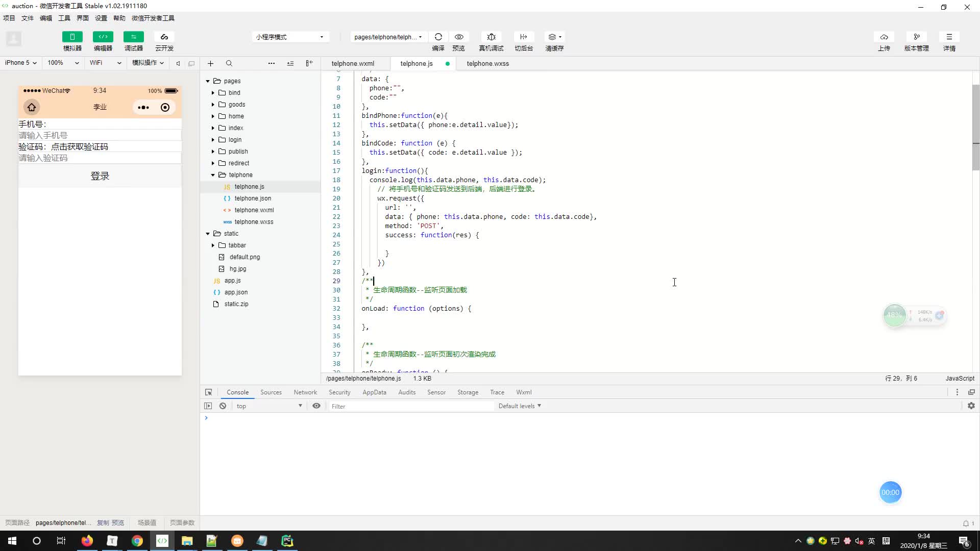The width and height of the screenshot is (980, 551).
Task: Switch to the Storage devtools tab
Action: click(468, 392)
